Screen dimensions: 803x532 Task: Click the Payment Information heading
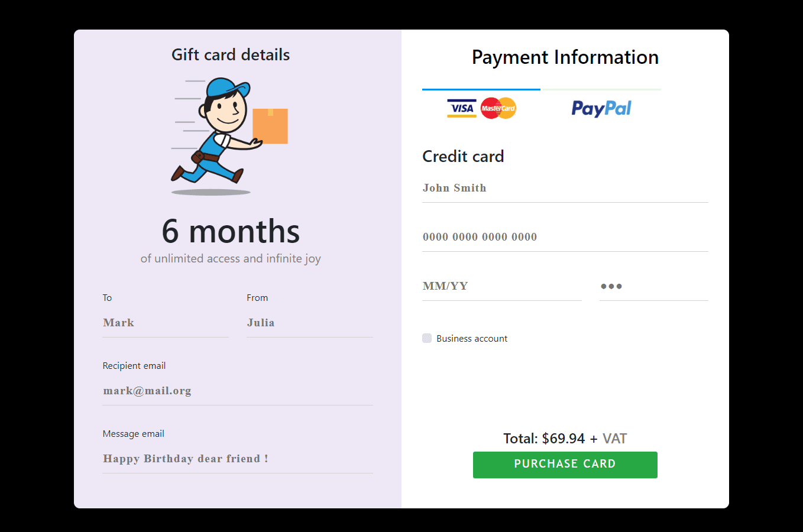pyautogui.click(x=565, y=57)
